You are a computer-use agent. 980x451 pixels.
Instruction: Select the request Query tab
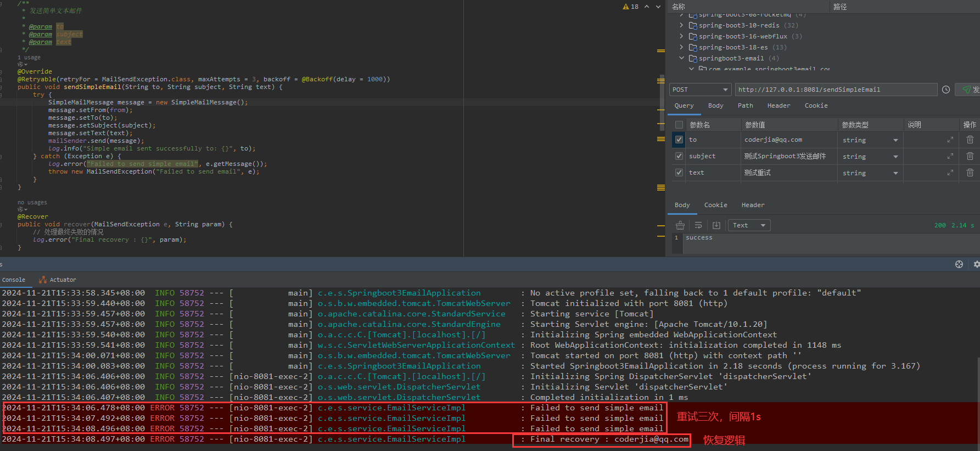tap(684, 105)
